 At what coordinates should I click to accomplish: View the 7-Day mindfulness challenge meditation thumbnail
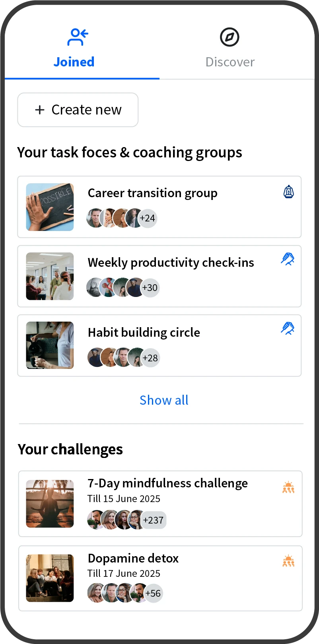[50, 504]
